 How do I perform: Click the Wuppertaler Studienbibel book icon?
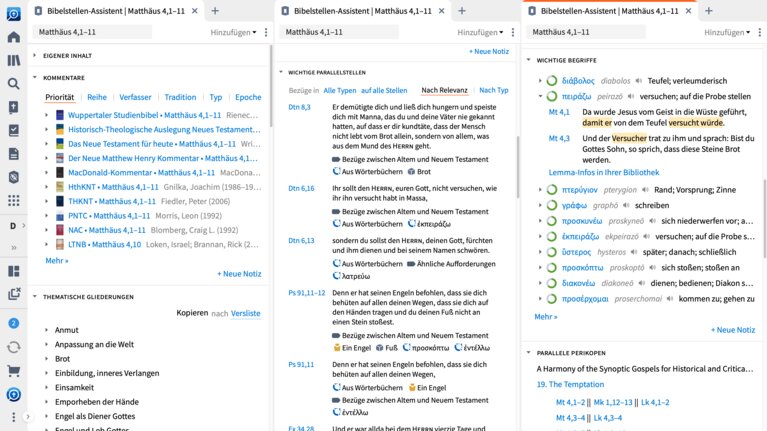tap(60, 115)
